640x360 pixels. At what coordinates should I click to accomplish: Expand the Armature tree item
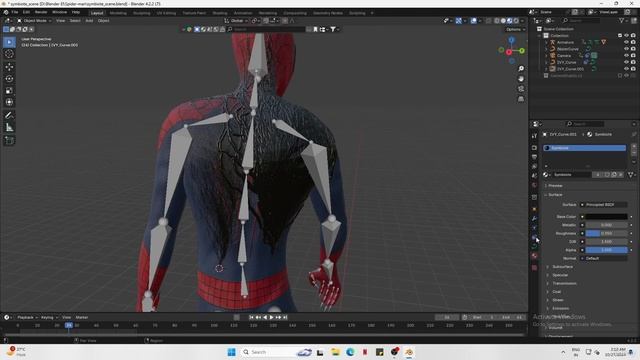pos(546,42)
